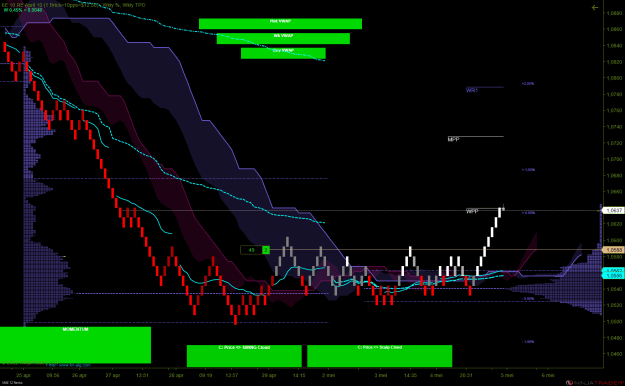
Task: Click the 3 mei date axis label
Action: [381, 375]
